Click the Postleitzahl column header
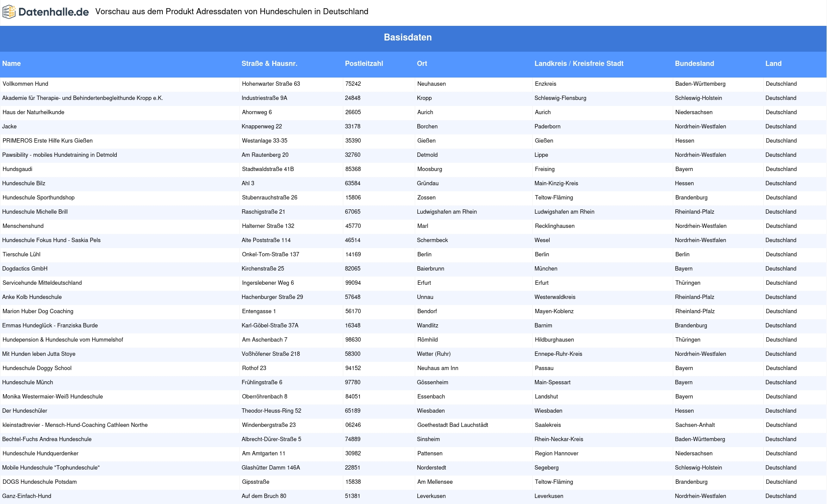This screenshot has height=504, width=827. tap(364, 64)
